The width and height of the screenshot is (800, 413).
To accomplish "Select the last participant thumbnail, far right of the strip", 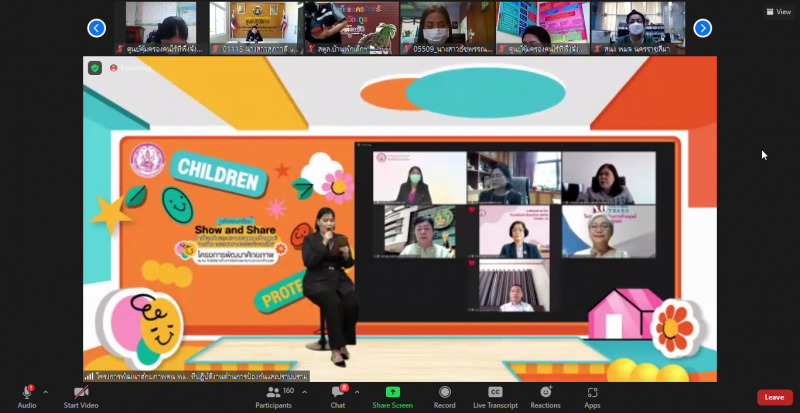I will (638, 28).
